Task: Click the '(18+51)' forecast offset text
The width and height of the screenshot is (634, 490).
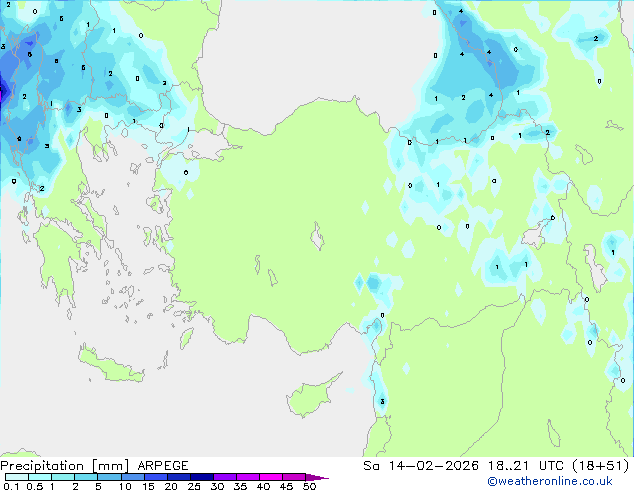Action: tap(600, 466)
